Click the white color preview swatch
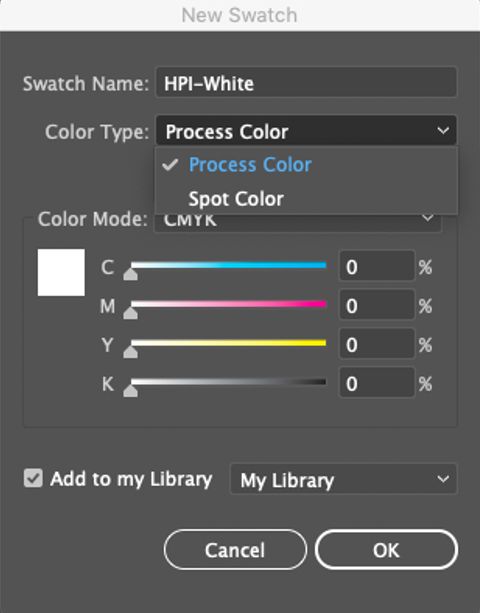 [x=61, y=272]
